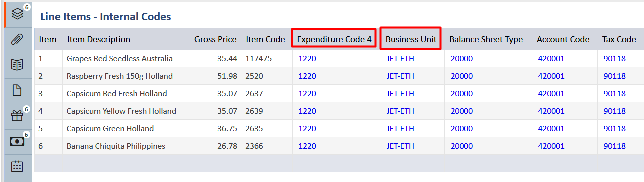Open tax code 90118 in Grapes row

614,59
